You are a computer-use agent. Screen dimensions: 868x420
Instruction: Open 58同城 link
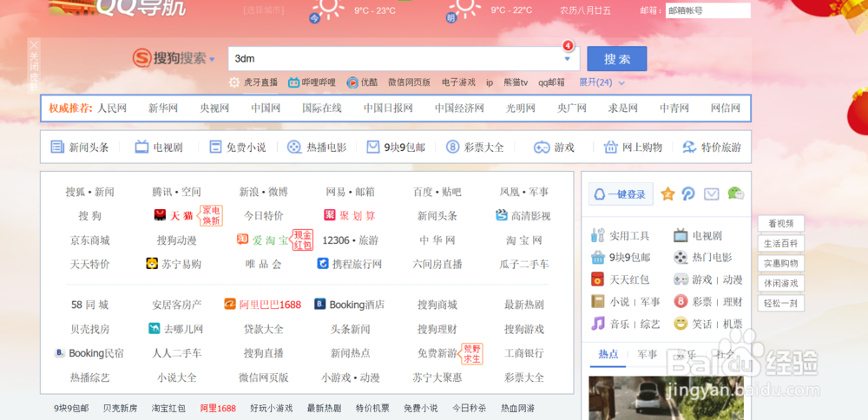[x=89, y=305]
